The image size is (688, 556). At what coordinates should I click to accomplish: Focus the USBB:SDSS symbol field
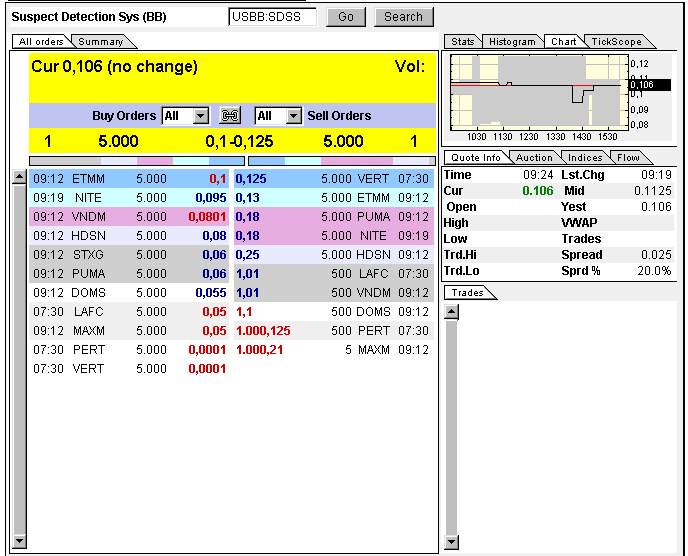(x=272, y=17)
